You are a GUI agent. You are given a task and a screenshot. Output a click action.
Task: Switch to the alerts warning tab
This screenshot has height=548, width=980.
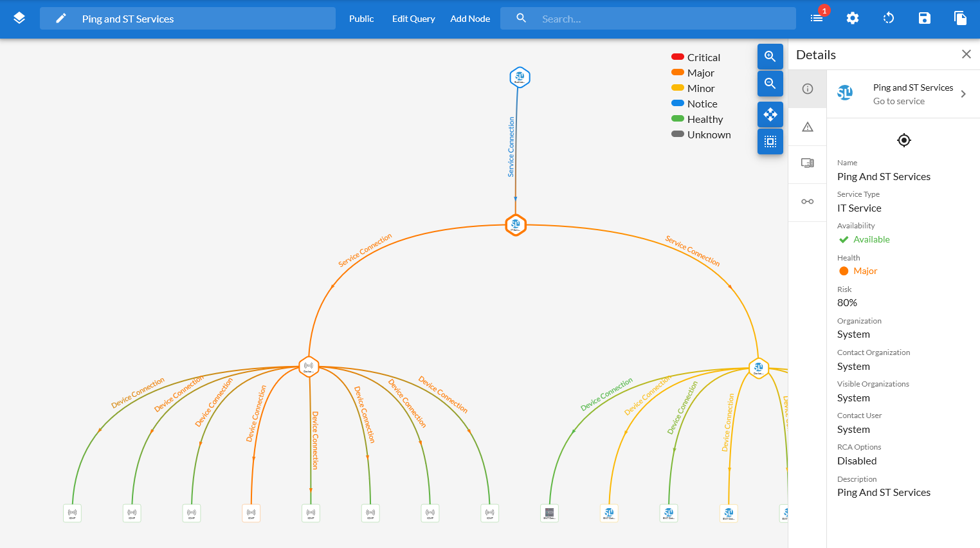click(808, 127)
